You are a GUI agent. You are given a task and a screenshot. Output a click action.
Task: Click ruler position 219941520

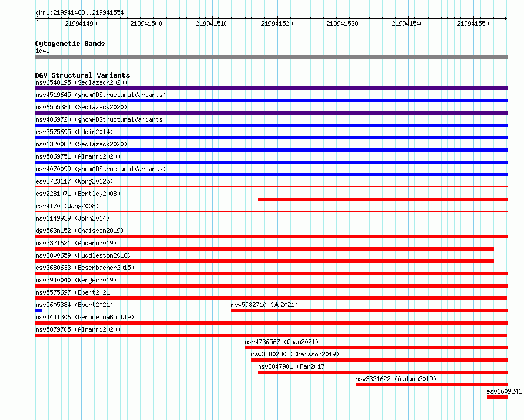[277, 24]
